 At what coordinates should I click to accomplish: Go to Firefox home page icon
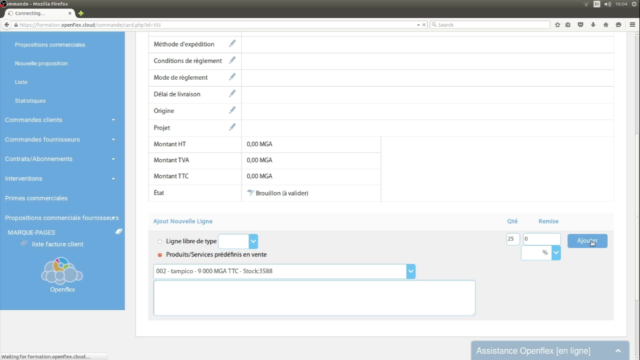[x=606, y=25]
